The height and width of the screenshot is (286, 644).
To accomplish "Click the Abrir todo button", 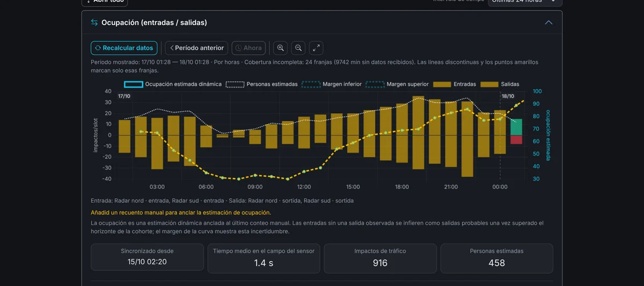I will point(105,2).
